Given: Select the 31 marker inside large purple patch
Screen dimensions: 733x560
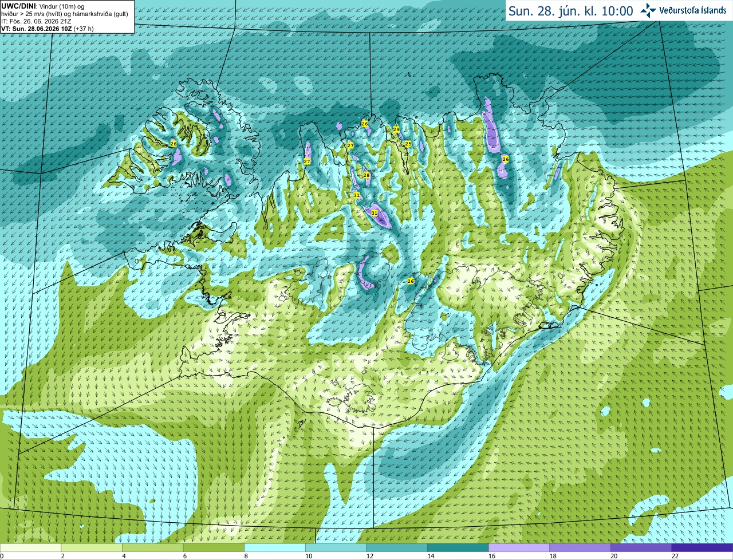Looking at the screenshot, I should [375, 212].
